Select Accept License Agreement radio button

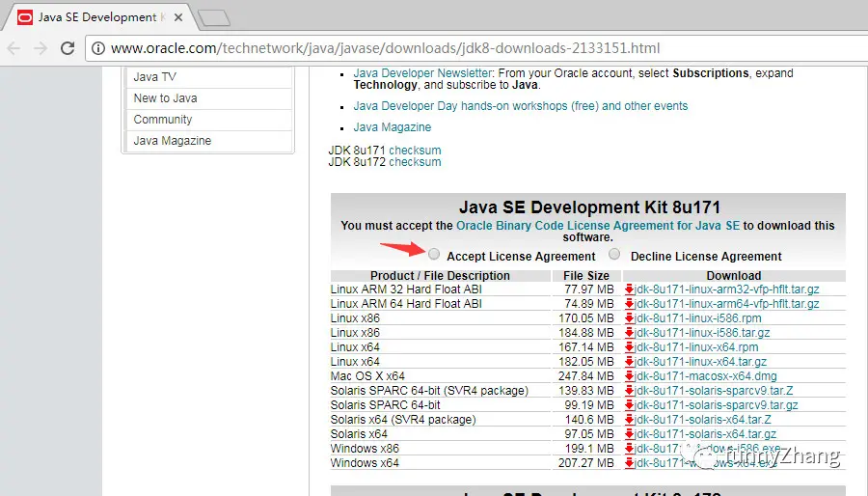pyautogui.click(x=433, y=254)
